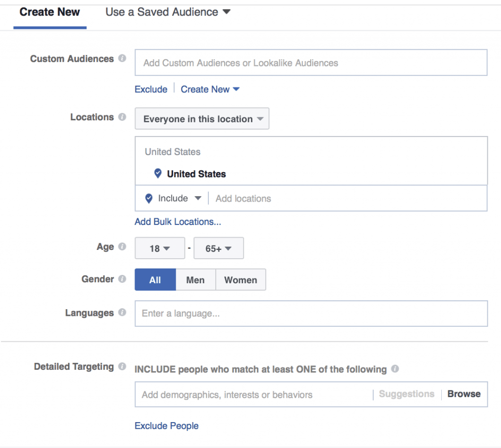This screenshot has width=501, height=448.
Task: Click the gray United States country header
Action: [173, 152]
